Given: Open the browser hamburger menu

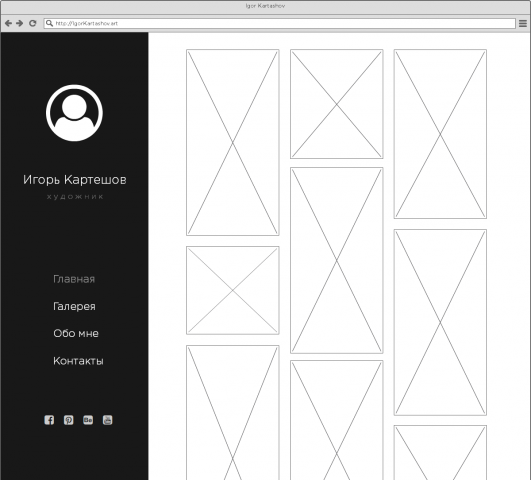Looking at the screenshot, I should (x=523, y=23).
